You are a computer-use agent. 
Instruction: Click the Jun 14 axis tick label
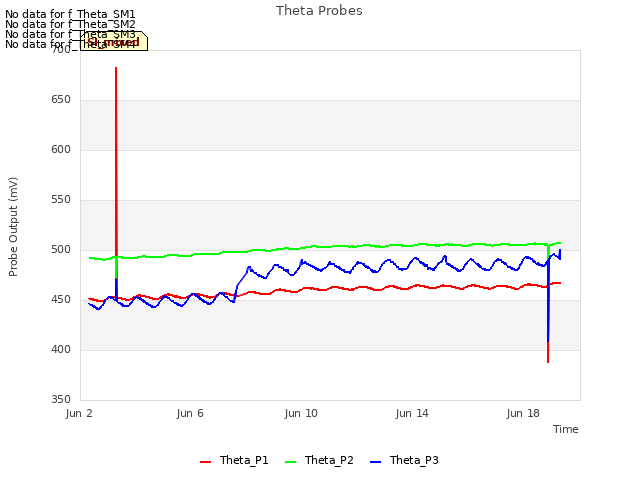click(x=412, y=413)
